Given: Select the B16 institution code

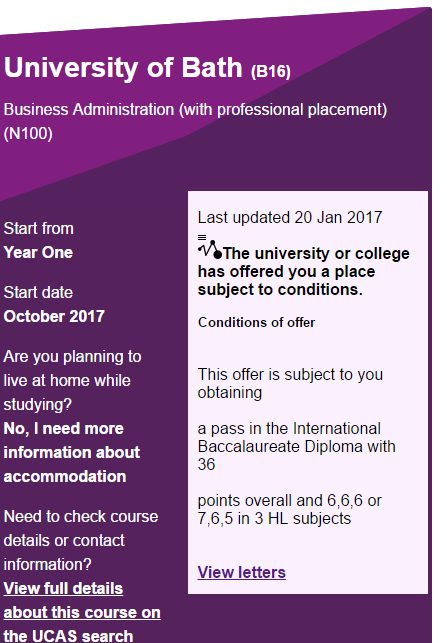Looking at the screenshot, I should point(271,71).
